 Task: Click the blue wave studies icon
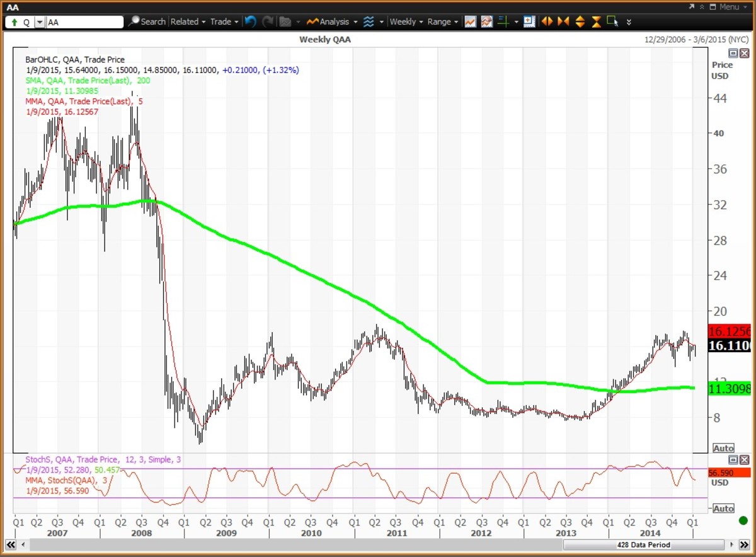point(369,21)
